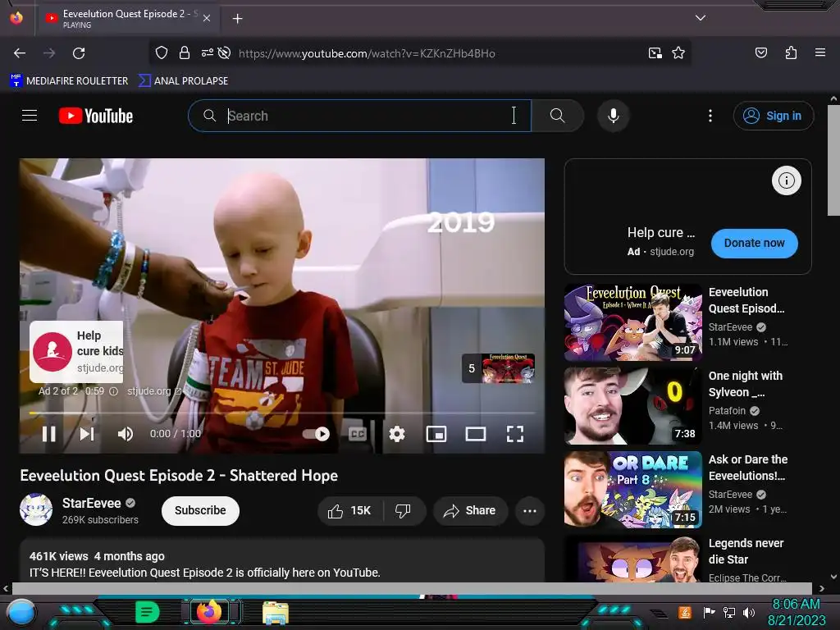Open the StarEevee channel name link
This screenshot has height=630, width=840.
coord(92,503)
